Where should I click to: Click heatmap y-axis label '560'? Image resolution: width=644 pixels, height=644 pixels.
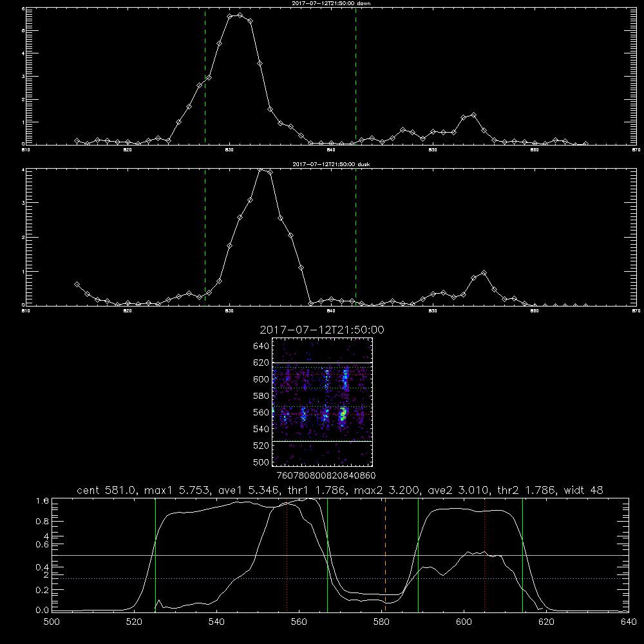pyautogui.click(x=261, y=412)
